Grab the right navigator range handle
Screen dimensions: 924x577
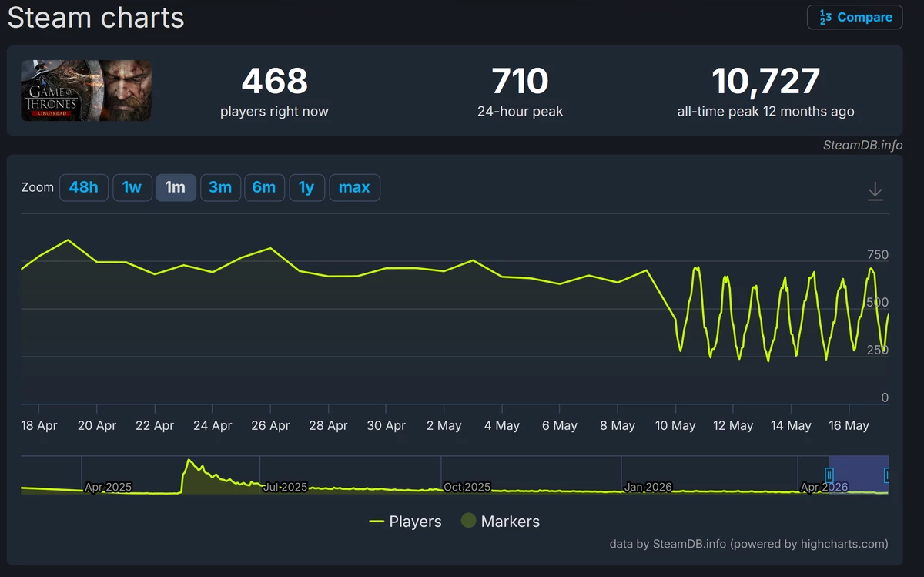tap(887, 475)
